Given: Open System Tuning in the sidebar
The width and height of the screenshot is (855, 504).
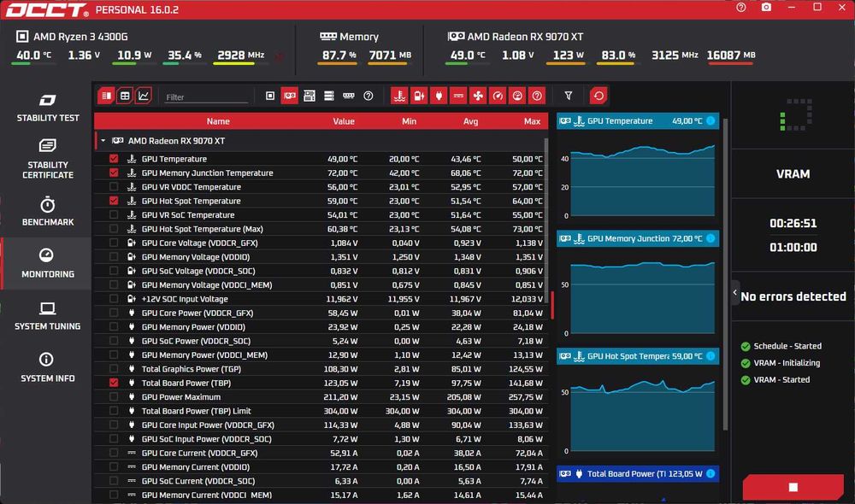Looking at the screenshot, I should tap(47, 316).
